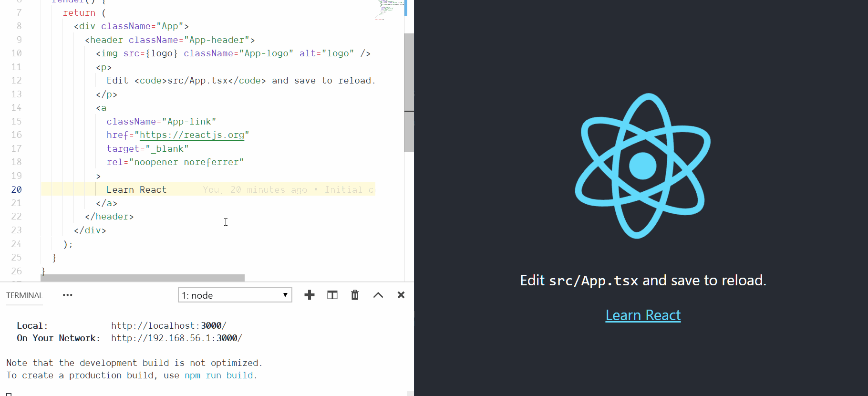Kill the terminal using the trash icon

click(355, 295)
